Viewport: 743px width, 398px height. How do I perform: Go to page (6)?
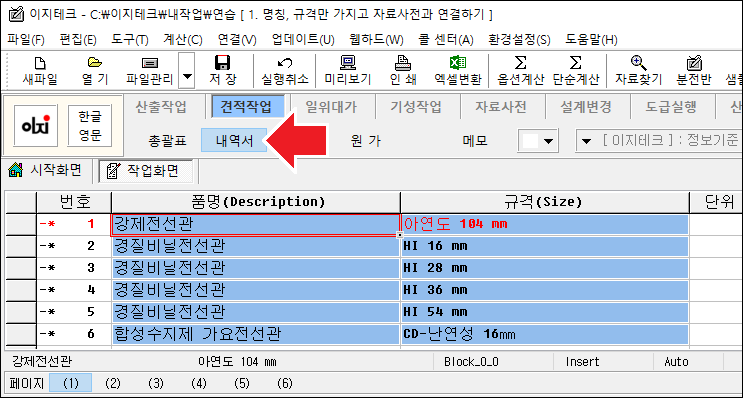(284, 383)
